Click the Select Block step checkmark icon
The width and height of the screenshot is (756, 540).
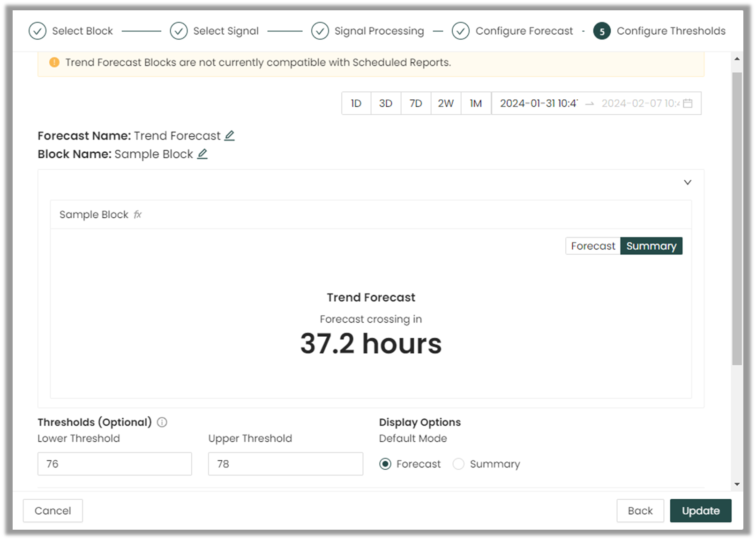[37, 31]
